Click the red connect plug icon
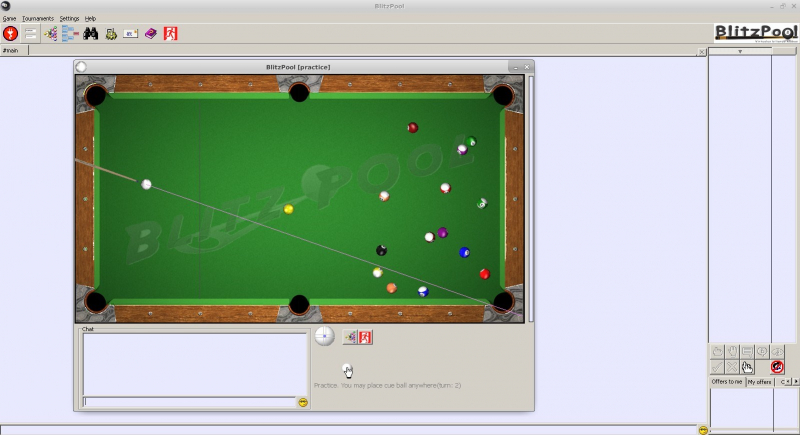The image size is (800, 435). 10,34
